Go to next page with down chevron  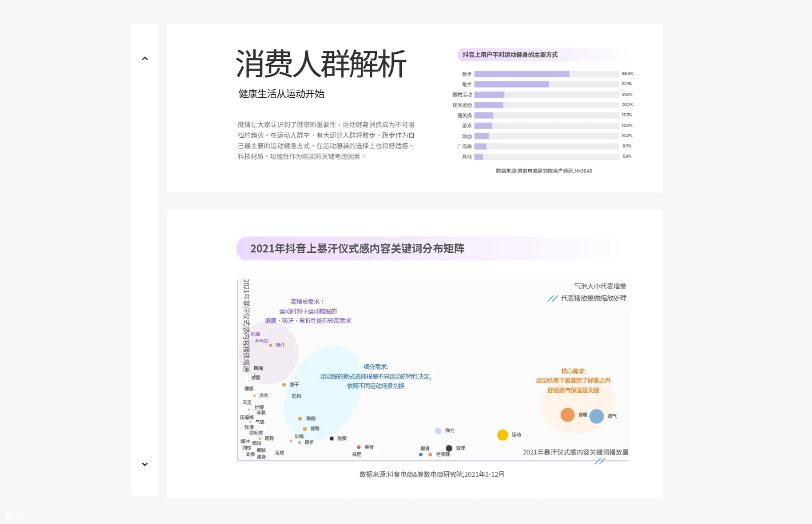click(145, 464)
